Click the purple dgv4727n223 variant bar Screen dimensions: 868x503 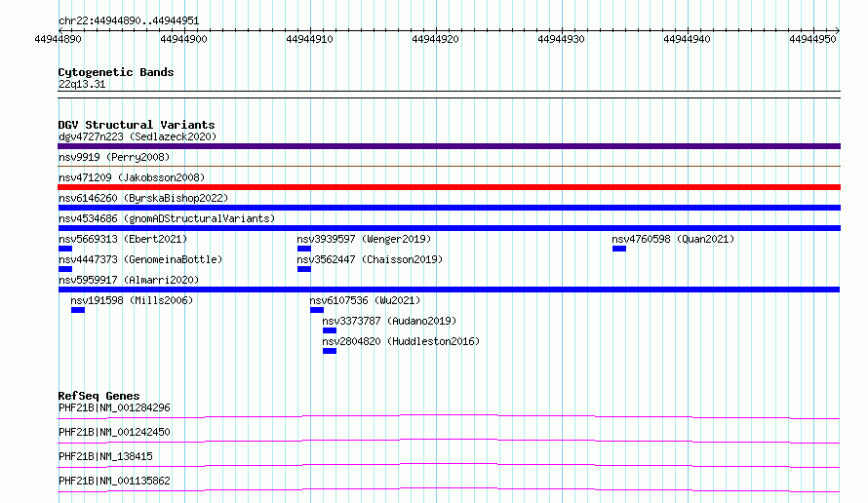tap(449, 146)
